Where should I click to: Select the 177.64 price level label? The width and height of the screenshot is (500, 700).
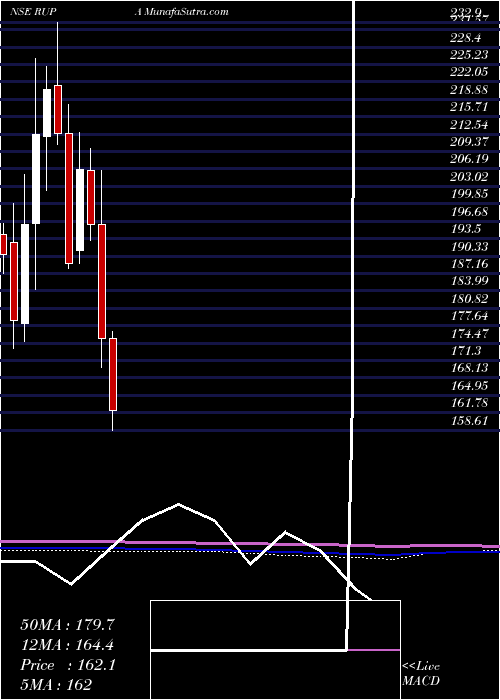click(x=470, y=316)
